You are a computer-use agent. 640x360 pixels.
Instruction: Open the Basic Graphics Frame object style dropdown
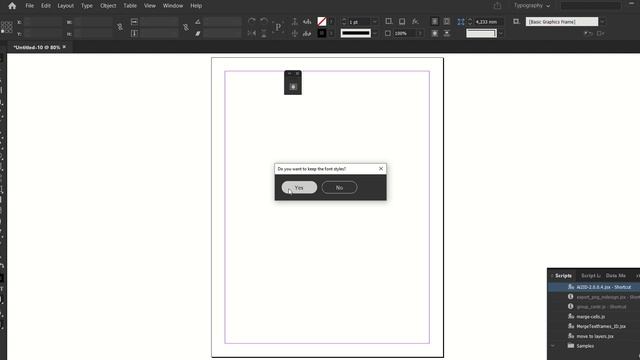pos(602,22)
